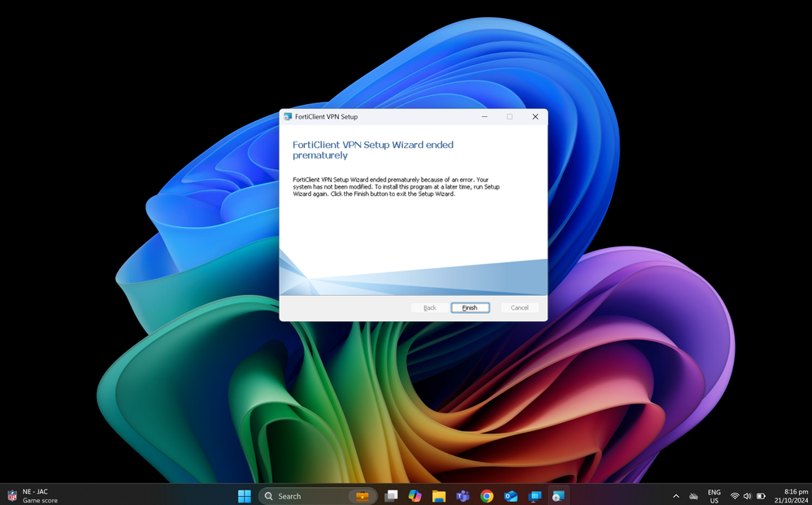Click the speaker volume tray icon
This screenshot has width=812, height=505.
[x=747, y=496]
